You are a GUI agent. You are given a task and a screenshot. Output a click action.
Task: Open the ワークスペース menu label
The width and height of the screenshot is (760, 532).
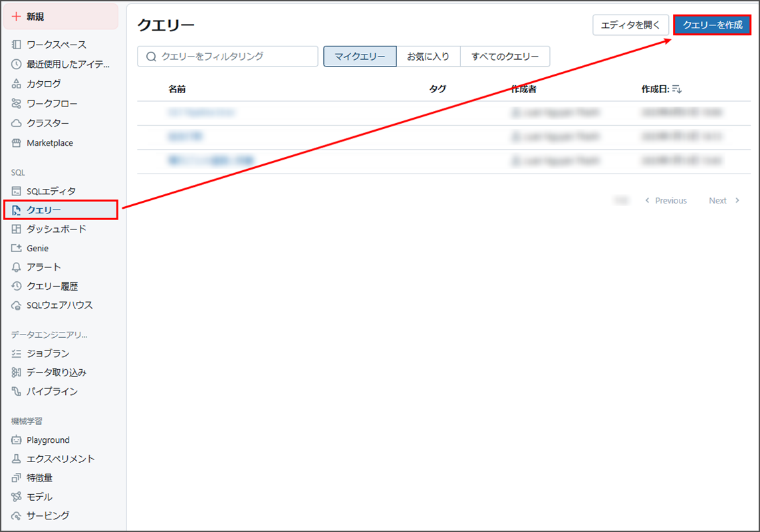pos(57,45)
